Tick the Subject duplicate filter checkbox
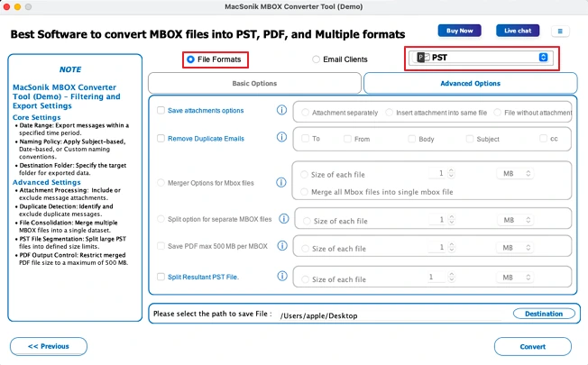 pos(470,139)
